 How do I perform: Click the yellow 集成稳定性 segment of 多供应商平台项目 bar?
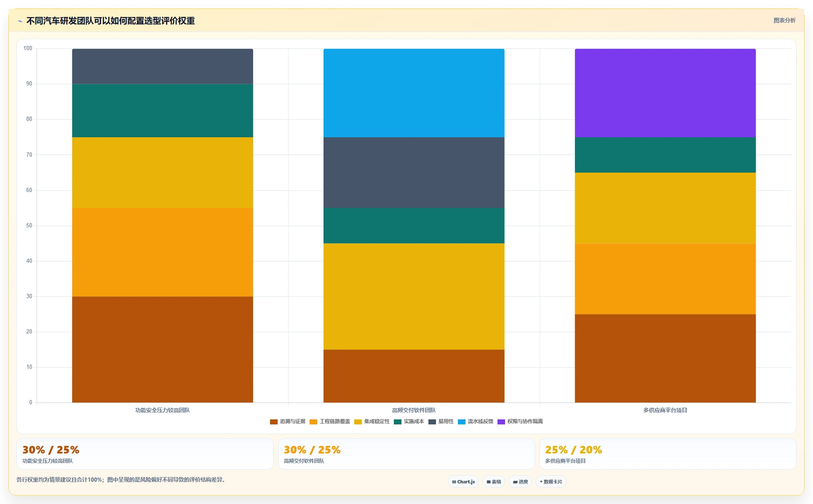665,208
